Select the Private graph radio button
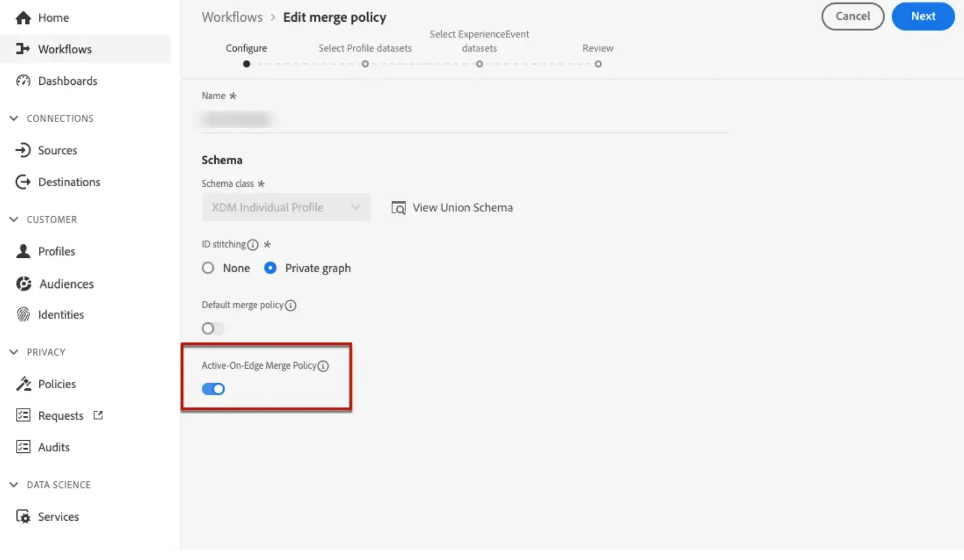Screen dimensions: 964x560 [x=270, y=268]
